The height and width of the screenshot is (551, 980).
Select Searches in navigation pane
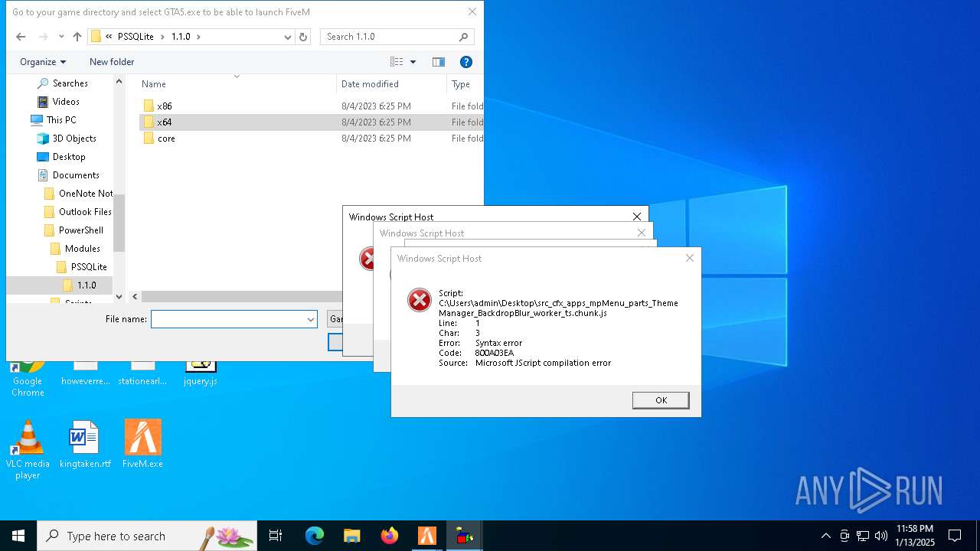click(70, 83)
